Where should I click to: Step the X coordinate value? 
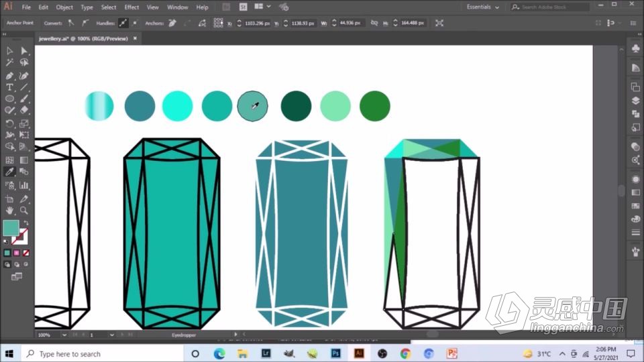pos(239,23)
